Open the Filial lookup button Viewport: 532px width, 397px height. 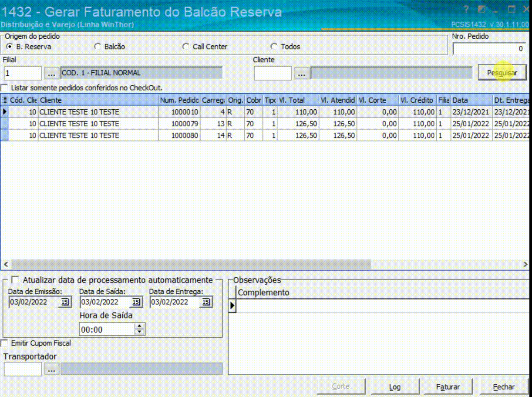pos(51,74)
